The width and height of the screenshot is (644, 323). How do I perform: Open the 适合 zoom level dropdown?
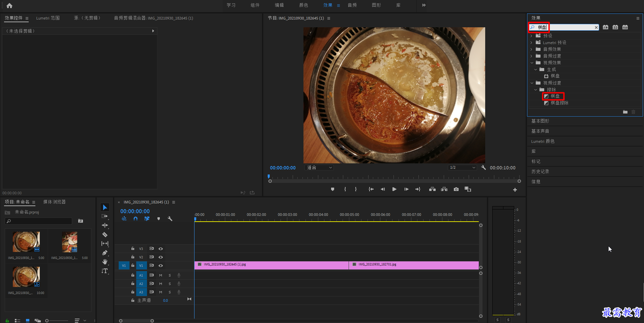(319, 167)
